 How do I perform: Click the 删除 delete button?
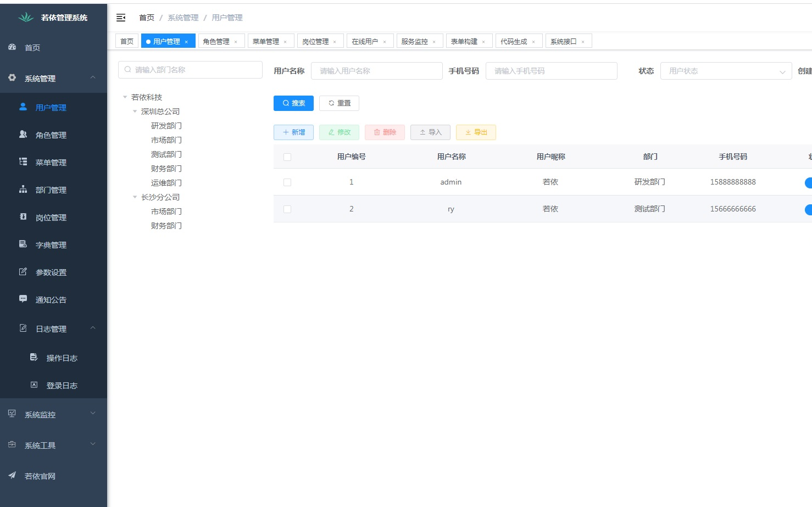click(385, 132)
